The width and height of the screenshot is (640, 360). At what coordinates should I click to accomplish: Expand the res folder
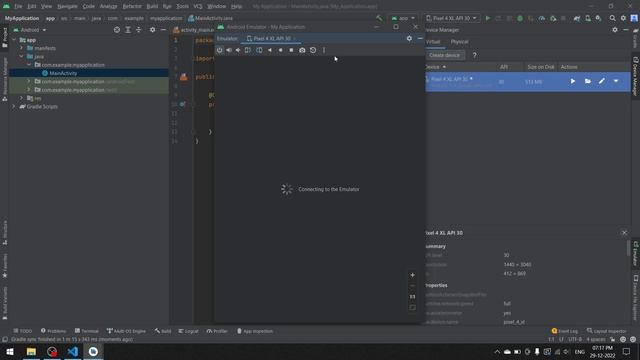[x=21, y=98]
